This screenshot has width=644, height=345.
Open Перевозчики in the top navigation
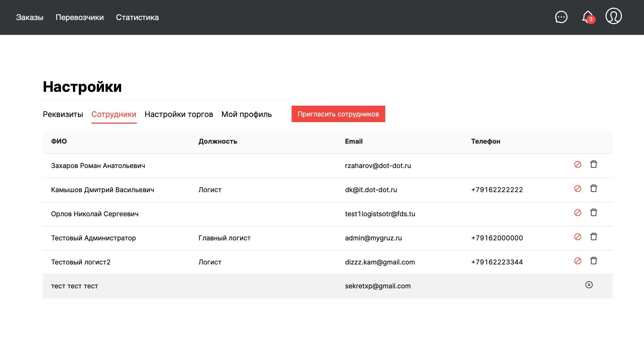[x=80, y=17]
